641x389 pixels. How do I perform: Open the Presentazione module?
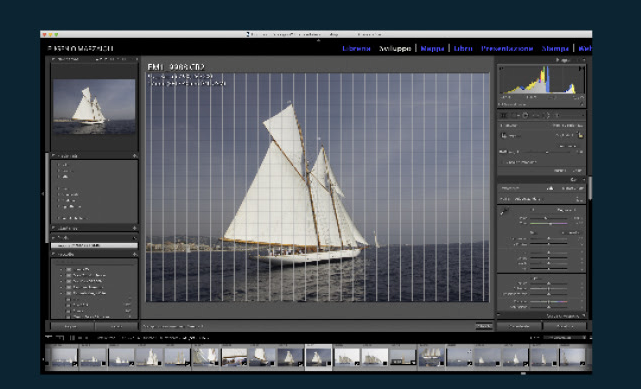coord(507,48)
